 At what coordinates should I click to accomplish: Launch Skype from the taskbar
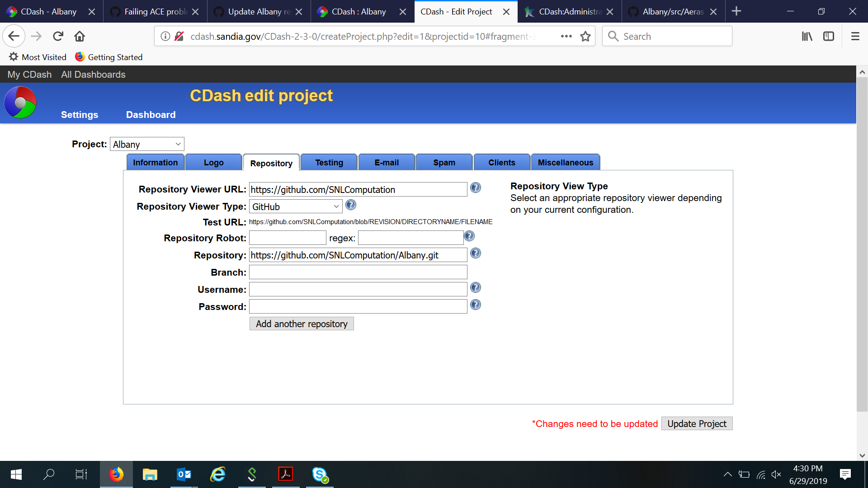pyautogui.click(x=320, y=474)
